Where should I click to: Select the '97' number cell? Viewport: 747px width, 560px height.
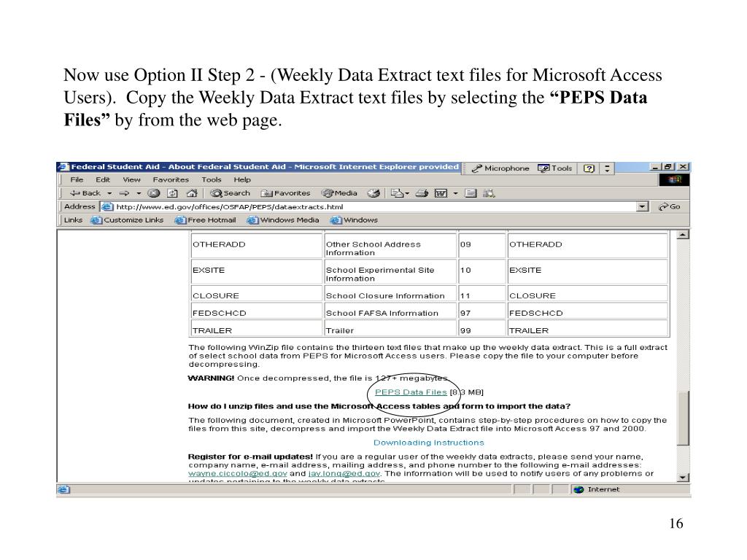(x=481, y=311)
